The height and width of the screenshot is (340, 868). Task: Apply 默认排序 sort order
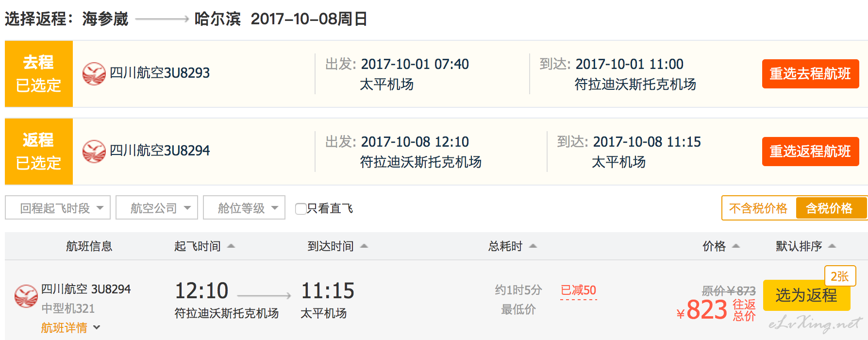point(806,246)
